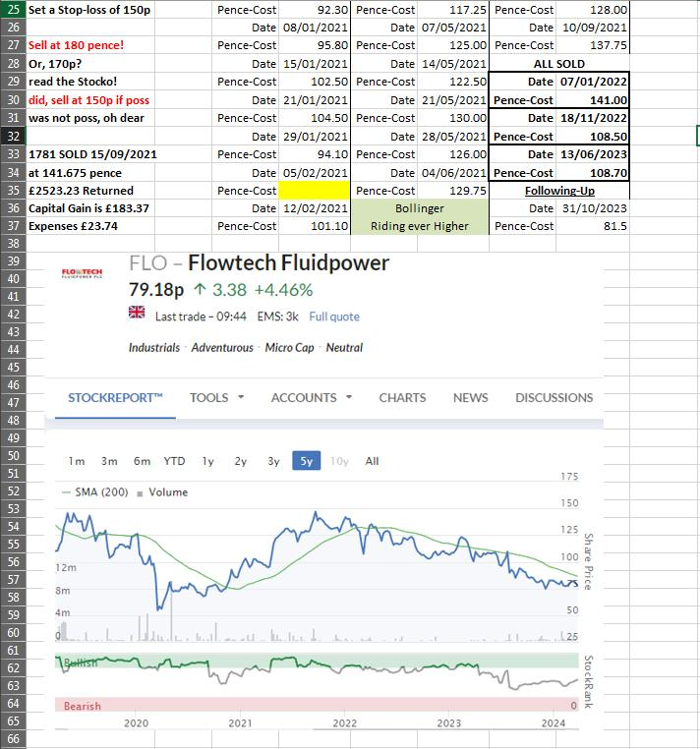Screen dimensions: 700x749
Task: Expand the TOOLS dropdown menu
Action: (x=217, y=398)
